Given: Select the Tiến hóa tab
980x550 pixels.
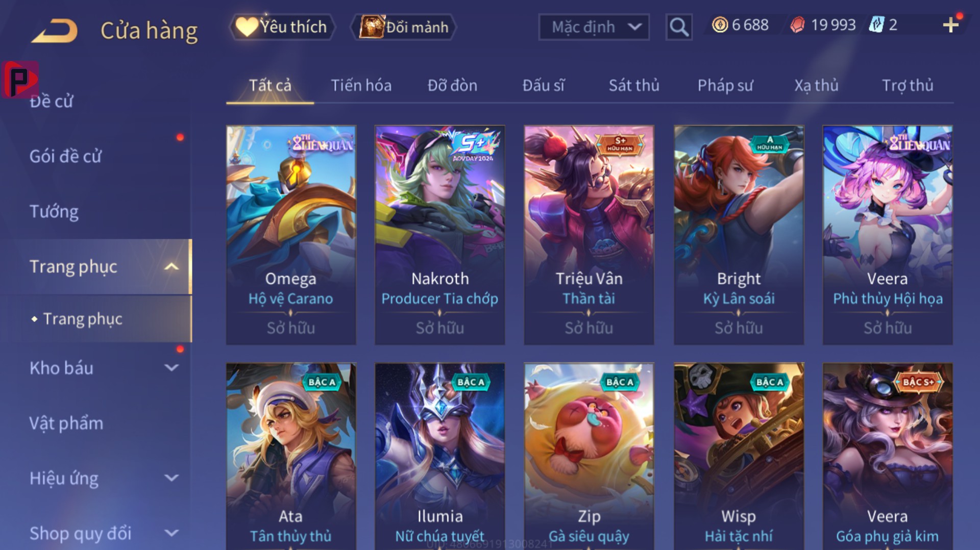Looking at the screenshot, I should tap(361, 85).
